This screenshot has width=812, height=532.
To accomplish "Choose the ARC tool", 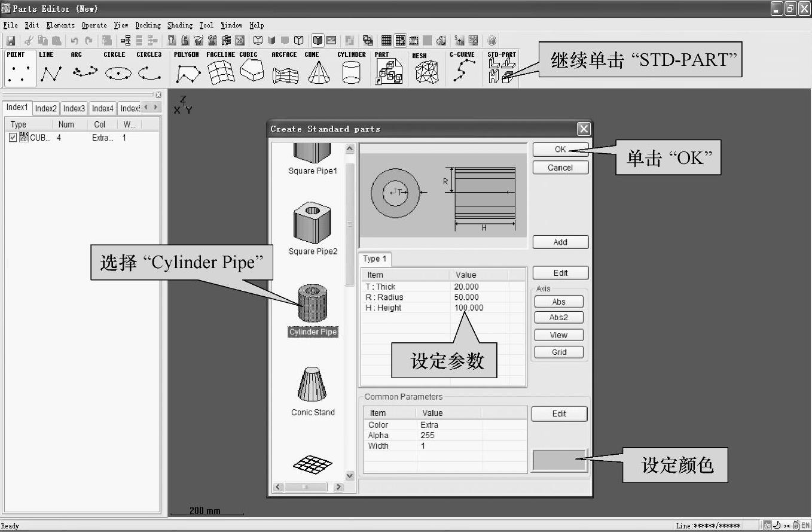I will [84, 69].
